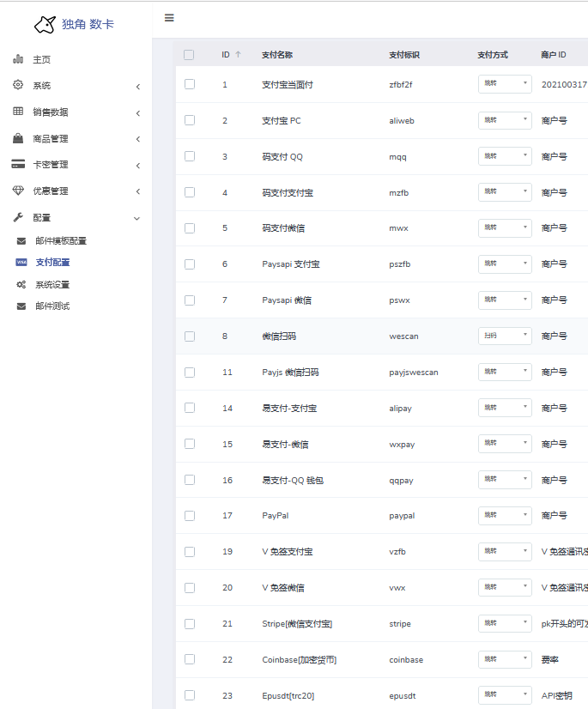Open 系统设置 submenu item
The width and height of the screenshot is (588, 709).
click(53, 284)
